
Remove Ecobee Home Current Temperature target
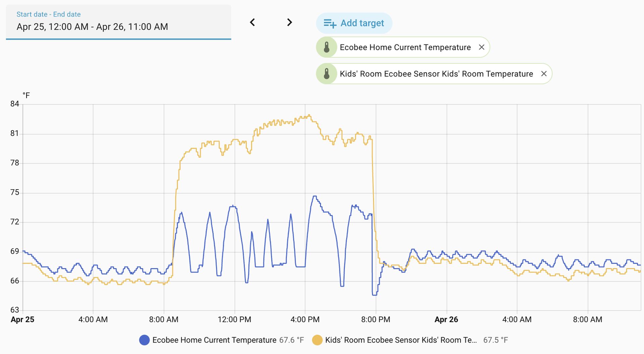point(482,47)
